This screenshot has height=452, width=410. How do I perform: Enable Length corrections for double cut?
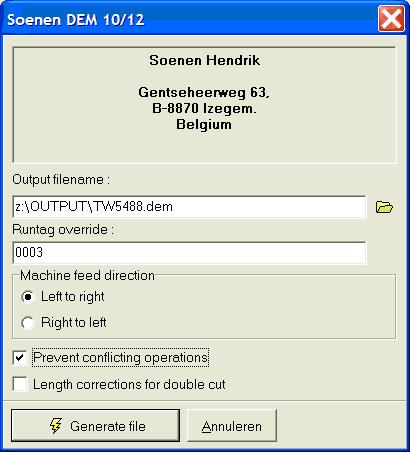coord(20,384)
